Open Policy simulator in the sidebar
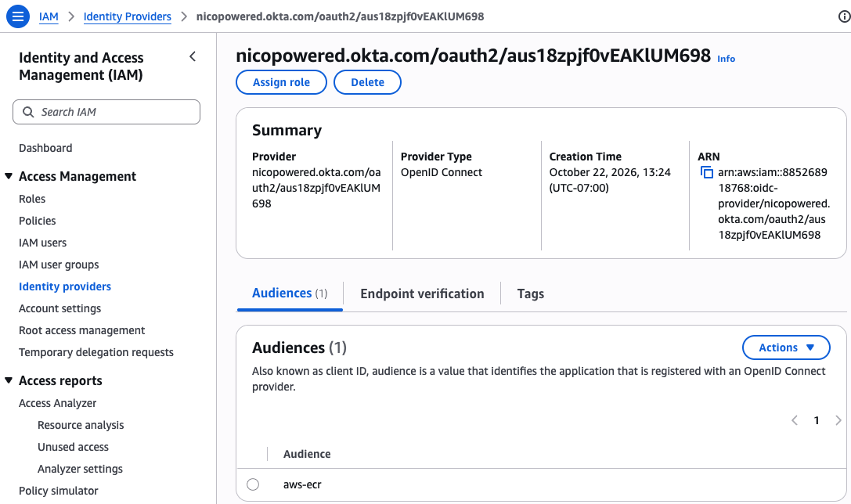 (x=59, y=491)
